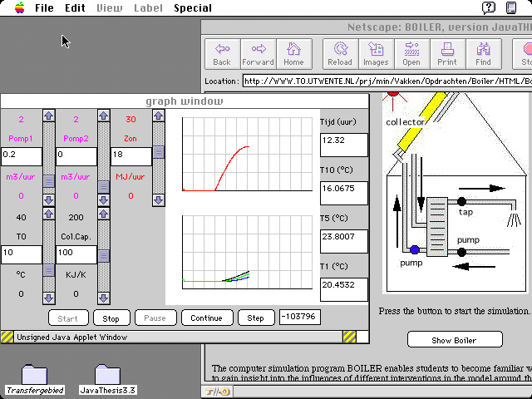
Task: Click the T1 field showing 20.4532
Action: pyautogui.click(x=344, y=289)
